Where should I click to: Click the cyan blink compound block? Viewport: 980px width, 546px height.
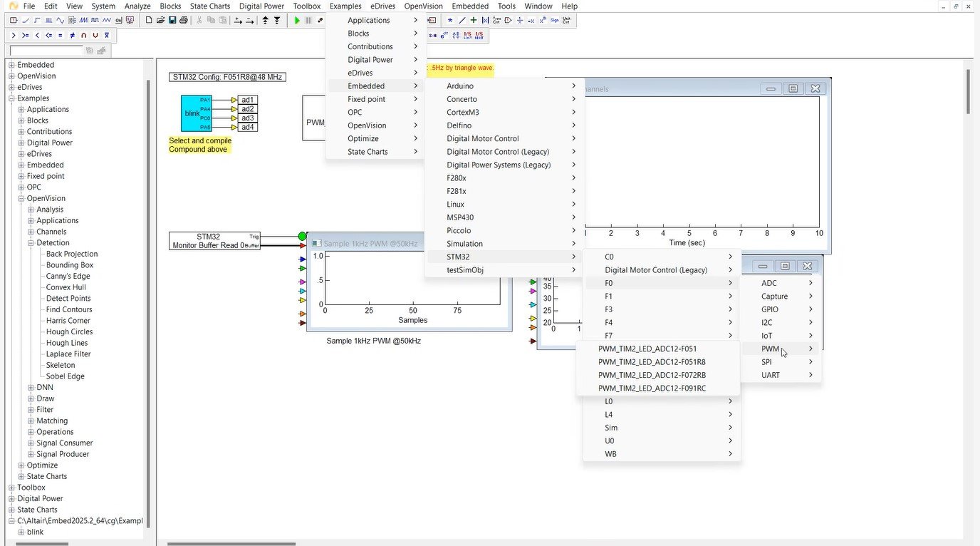click(197, 113)
